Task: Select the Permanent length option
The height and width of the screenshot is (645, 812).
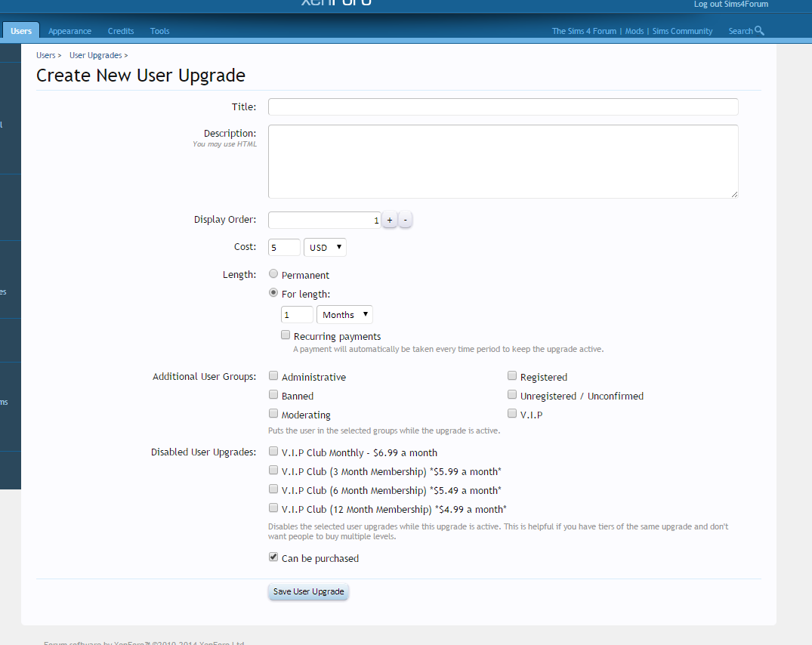Action: pos(273,274)
